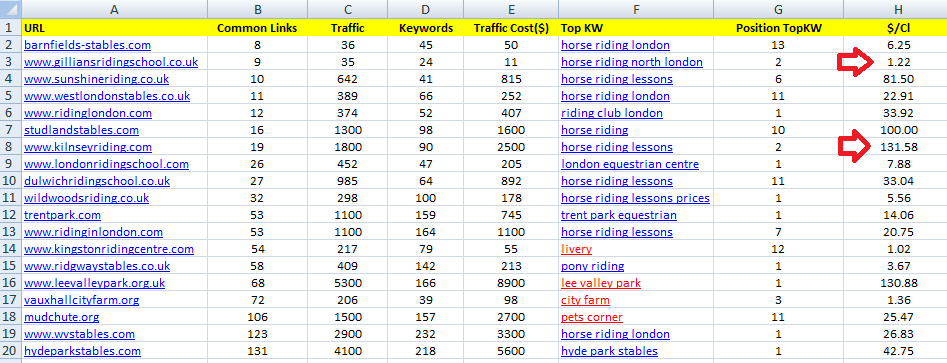Click the 'hyde park stables' keyword link

pyautogui.click(x=609, y=351)
